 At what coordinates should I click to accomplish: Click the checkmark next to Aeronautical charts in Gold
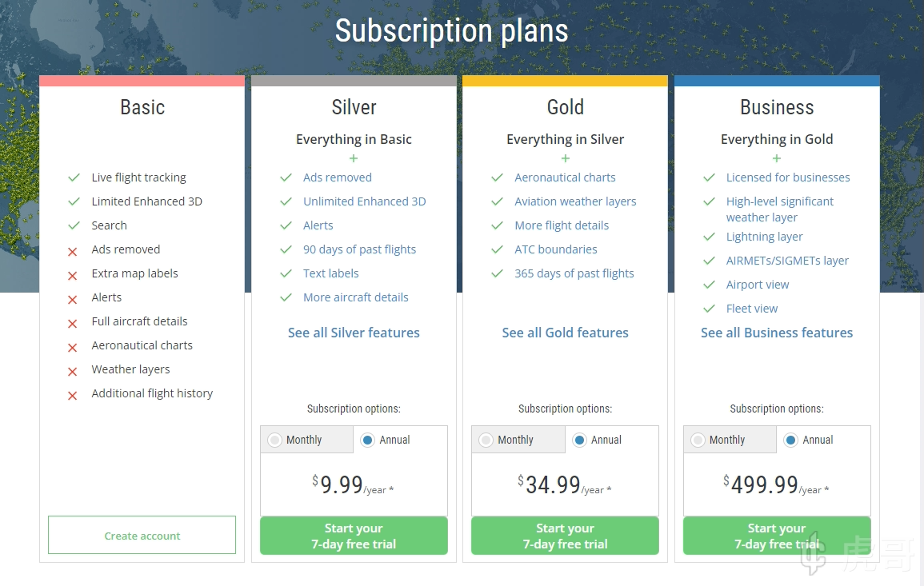[497, 177]
